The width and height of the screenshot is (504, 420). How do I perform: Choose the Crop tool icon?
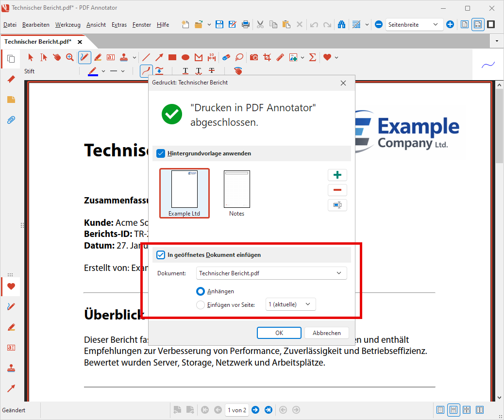tap(267, 57)
